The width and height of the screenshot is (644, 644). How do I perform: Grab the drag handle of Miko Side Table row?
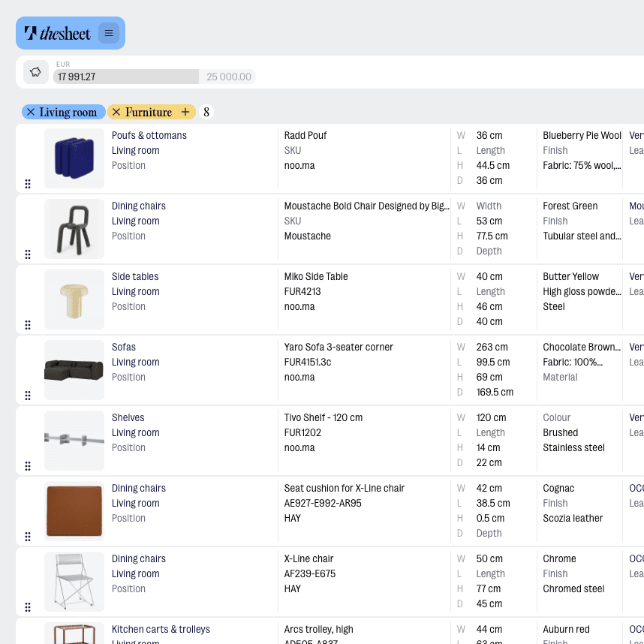tap(28, 325)
